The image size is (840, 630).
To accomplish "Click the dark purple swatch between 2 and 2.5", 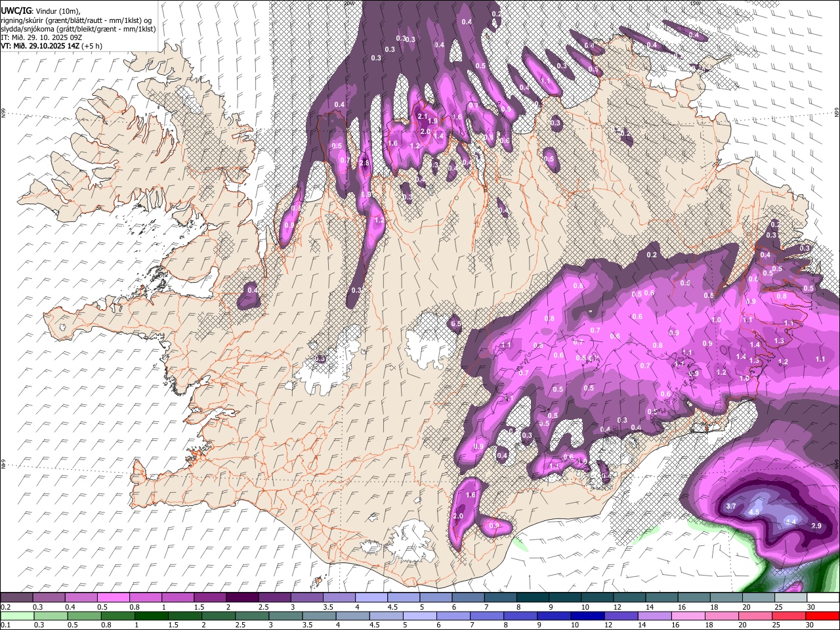I will coord(243,598).
